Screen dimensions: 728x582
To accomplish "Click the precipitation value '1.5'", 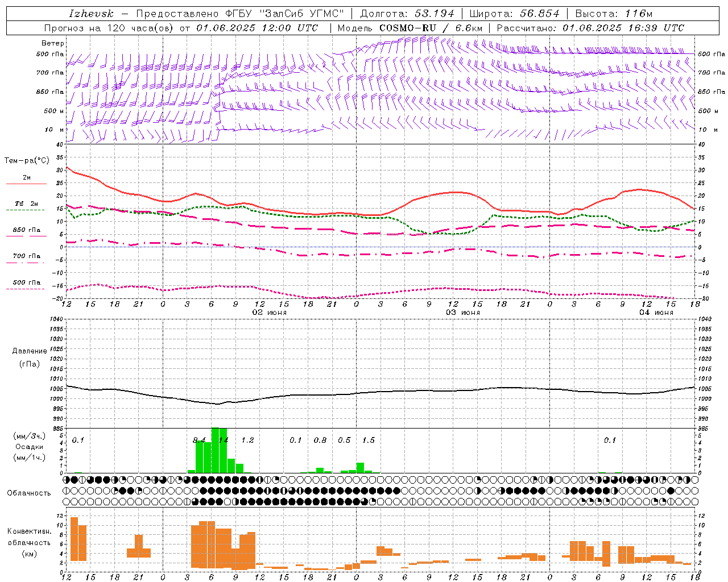I will [369, 440].
